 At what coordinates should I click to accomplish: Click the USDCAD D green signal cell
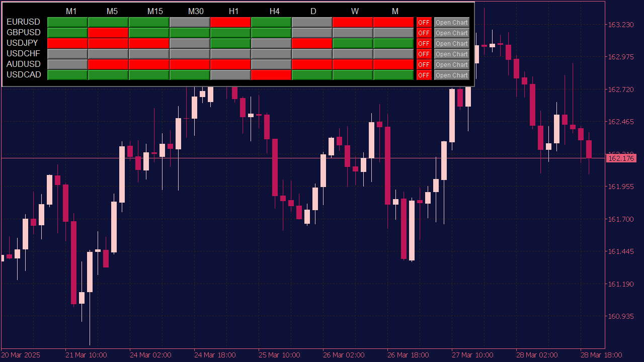pyautogui.click(x=313, y=75)
